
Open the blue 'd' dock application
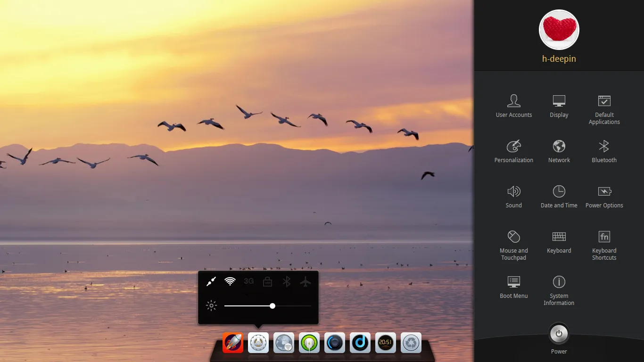tap(360, 343)
